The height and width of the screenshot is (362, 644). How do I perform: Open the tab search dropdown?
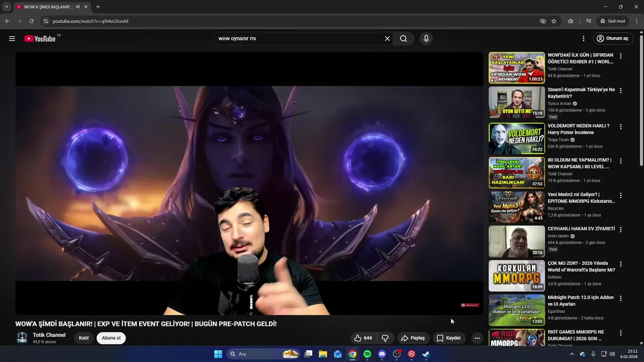point(7,7)
